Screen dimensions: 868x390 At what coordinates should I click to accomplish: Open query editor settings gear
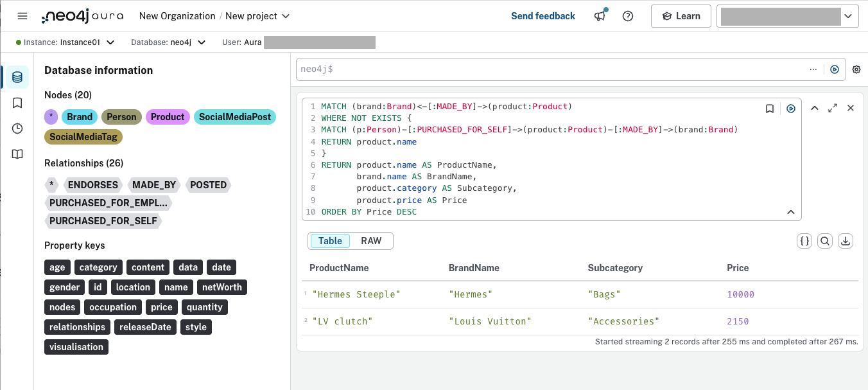pyautogui.click(x=856, y=69)
